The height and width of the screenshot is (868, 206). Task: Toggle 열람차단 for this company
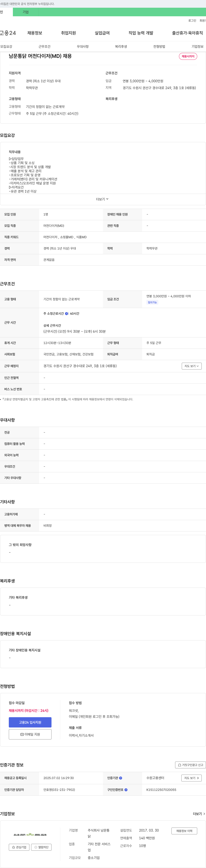[x=41, y=847]
